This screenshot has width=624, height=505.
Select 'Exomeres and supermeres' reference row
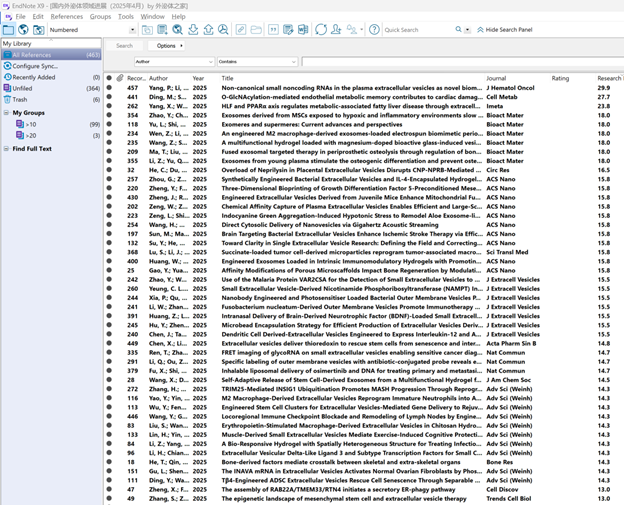(364, 124)
